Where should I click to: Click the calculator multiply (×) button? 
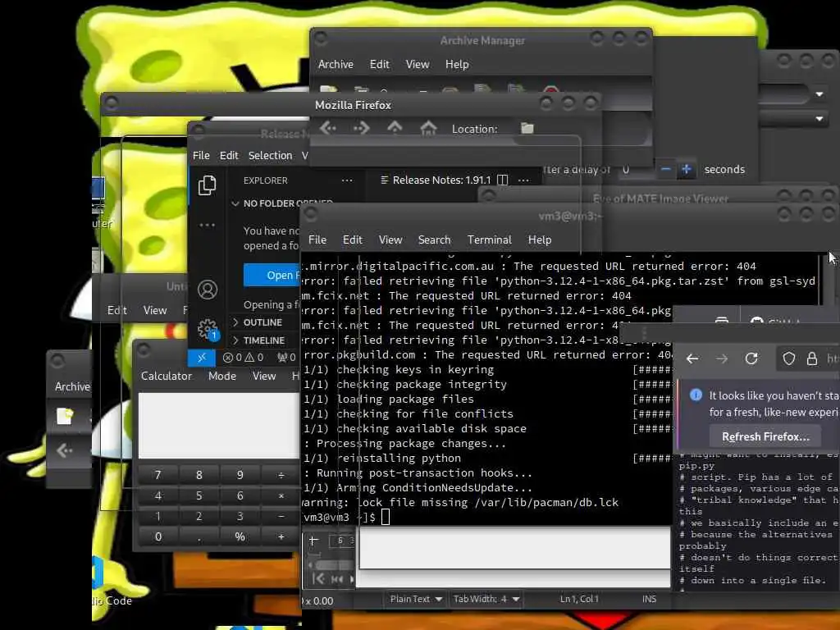pos(281,495)
